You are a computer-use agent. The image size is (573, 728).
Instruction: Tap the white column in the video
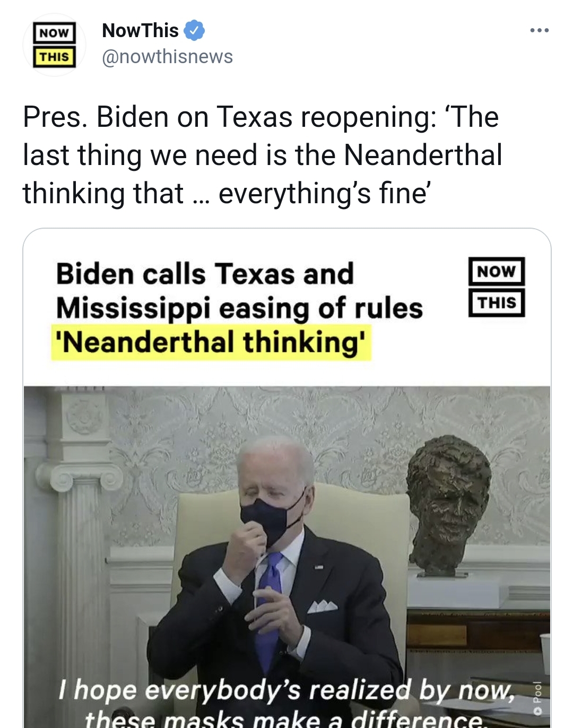tap(75, 557)
